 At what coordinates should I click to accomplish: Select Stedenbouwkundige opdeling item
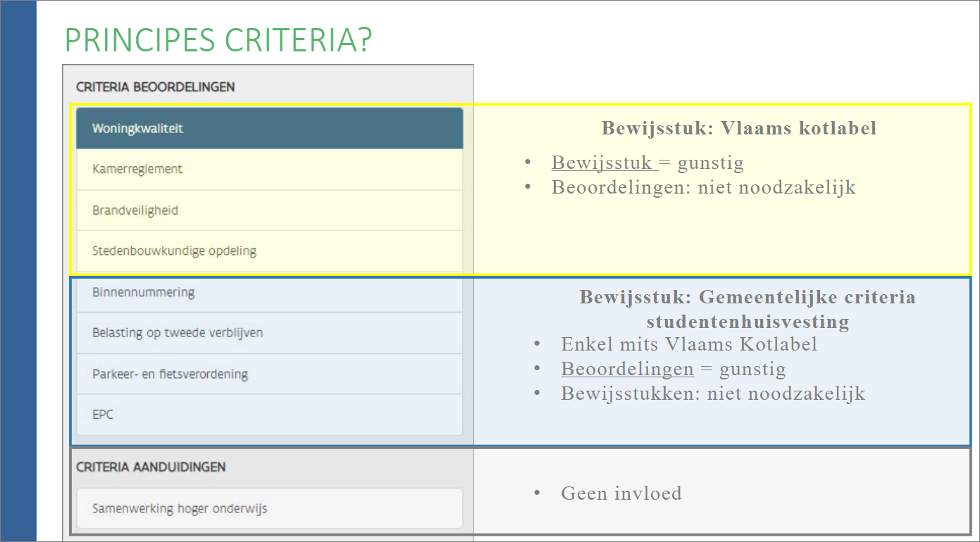(269, 251)
